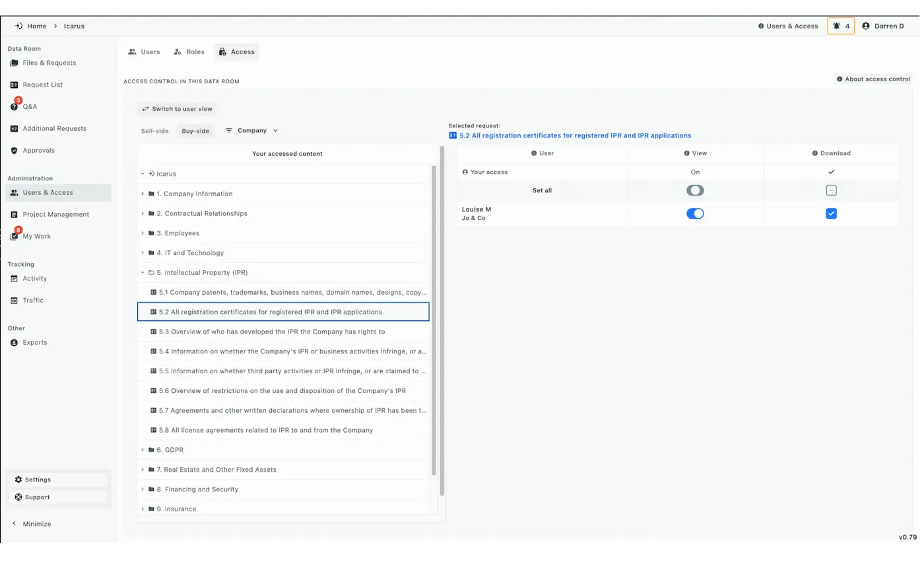The width and height of the screenshot is (924, 578).
Task: Click info icon beside top Users & Access
Action: tap(761, 26)
